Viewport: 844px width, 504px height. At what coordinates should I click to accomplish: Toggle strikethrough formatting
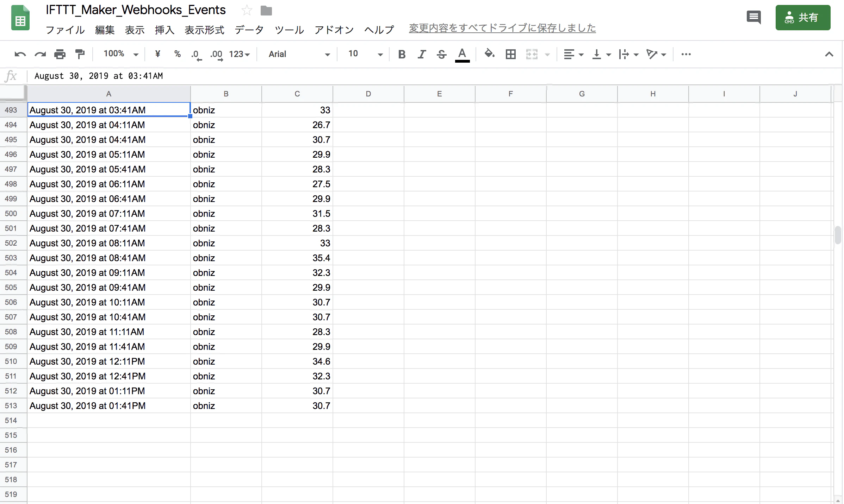[441, 54]
